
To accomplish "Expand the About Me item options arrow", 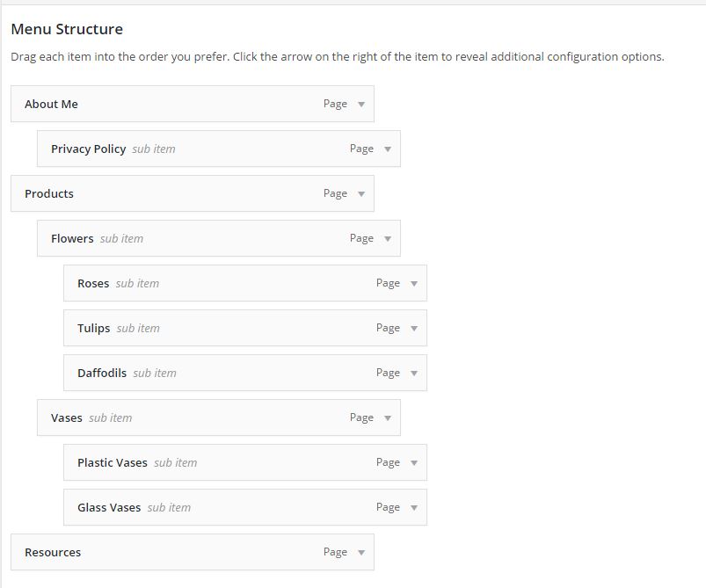I will tap(361, 104).
